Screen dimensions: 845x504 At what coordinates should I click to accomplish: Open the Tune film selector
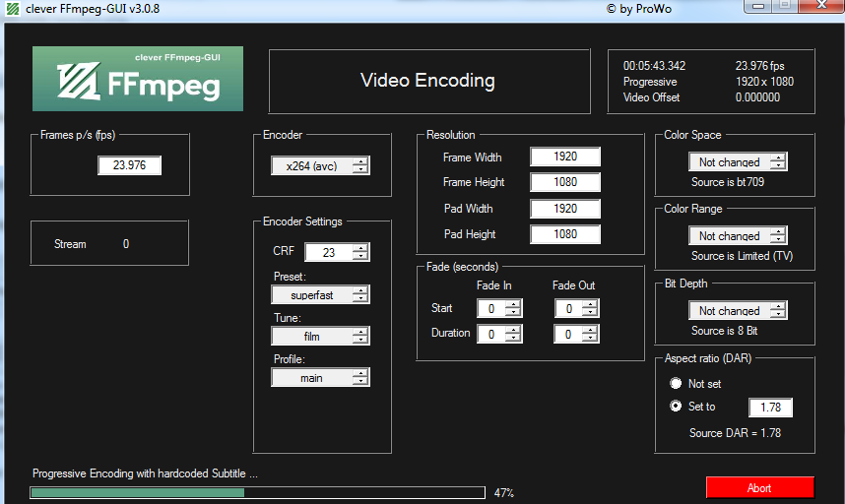click(x=320, y=336)
